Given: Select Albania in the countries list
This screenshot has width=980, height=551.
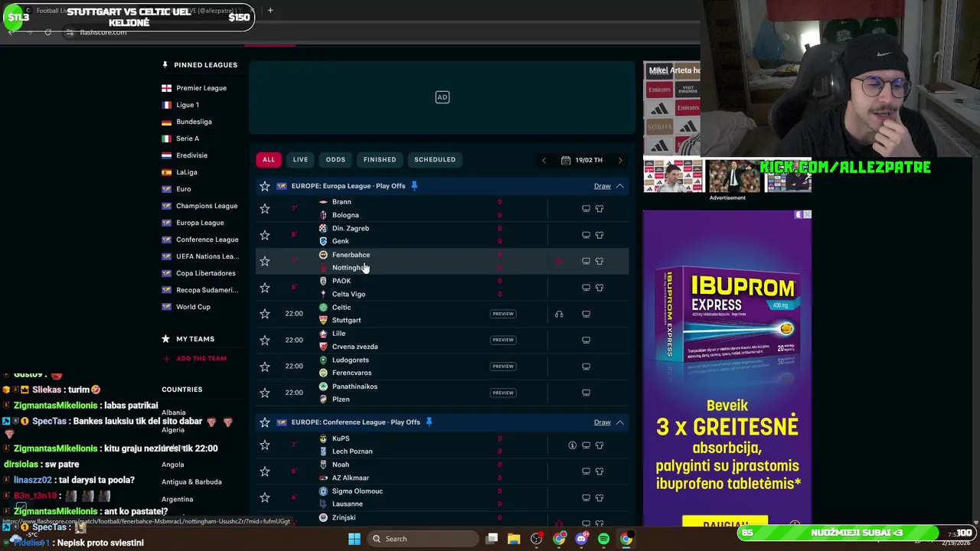Looking at the screenshot, I should (x=174, y=412).
